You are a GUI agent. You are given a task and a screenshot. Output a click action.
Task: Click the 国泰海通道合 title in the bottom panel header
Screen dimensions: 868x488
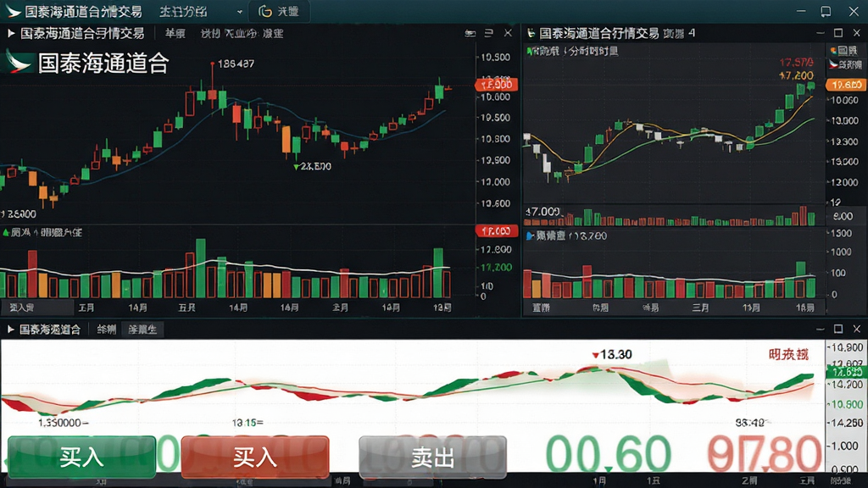tap(50, 330)
